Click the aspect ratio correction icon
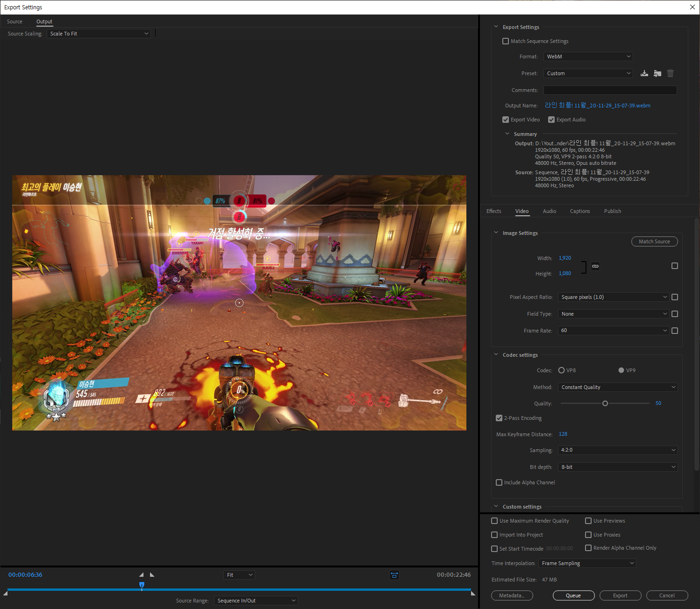700x609 pixels. (x=394, y=575)
